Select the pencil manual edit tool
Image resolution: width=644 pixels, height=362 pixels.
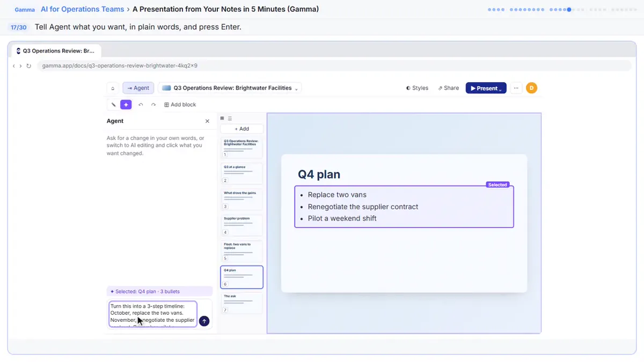113,105
